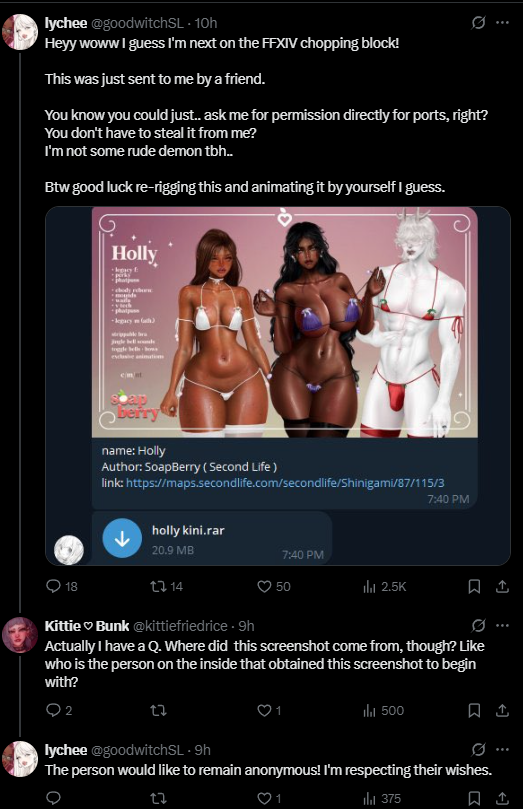Open lychee's profile avatar at top
The width and height of the screenshot is (523, 809).
click(x=20, y=32)
